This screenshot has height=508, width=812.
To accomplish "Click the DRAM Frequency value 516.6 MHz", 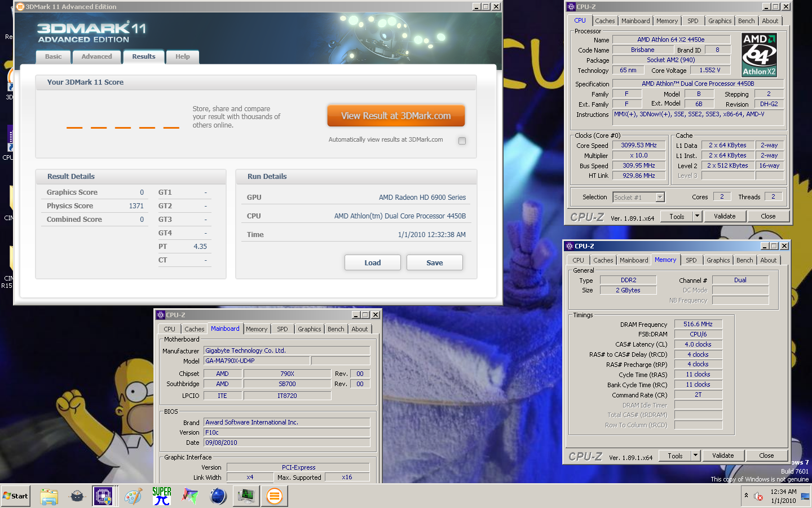I will [x=698, y=324].
